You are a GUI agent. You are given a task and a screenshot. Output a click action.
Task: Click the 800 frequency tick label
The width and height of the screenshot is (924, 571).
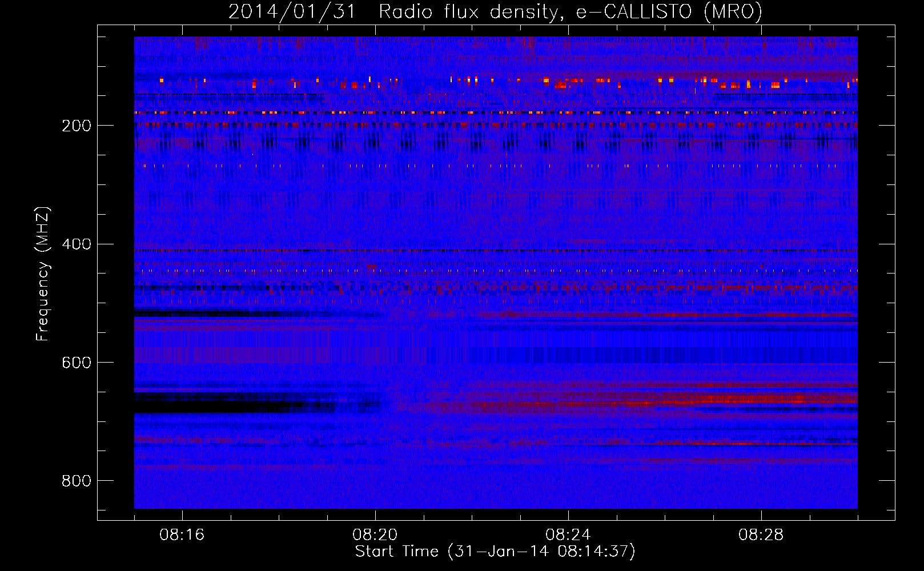pos(77,481)
